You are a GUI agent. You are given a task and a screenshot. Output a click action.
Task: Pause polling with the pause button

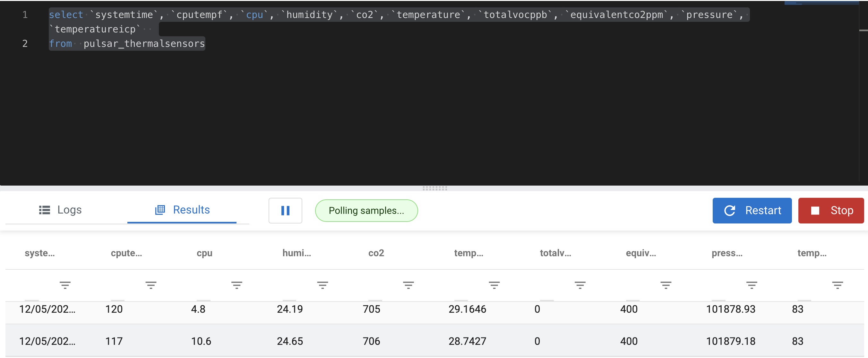click(x=285, y=210)
